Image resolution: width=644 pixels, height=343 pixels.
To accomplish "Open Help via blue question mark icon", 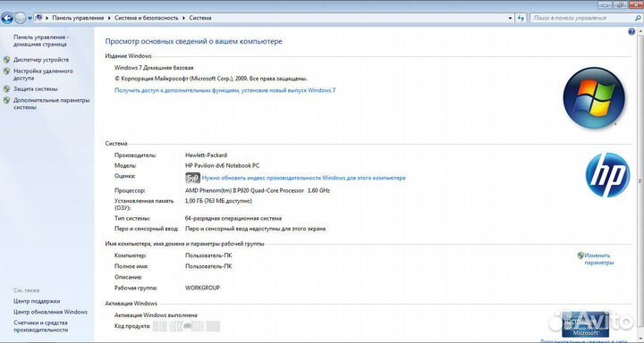I will tap(631, 31).
